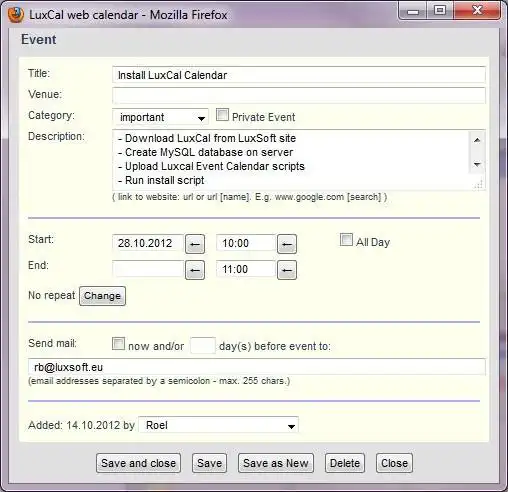Viewport: 508px width, 492px height.
Task: Tick the All Day checkbox
Action: pos(346,240)
